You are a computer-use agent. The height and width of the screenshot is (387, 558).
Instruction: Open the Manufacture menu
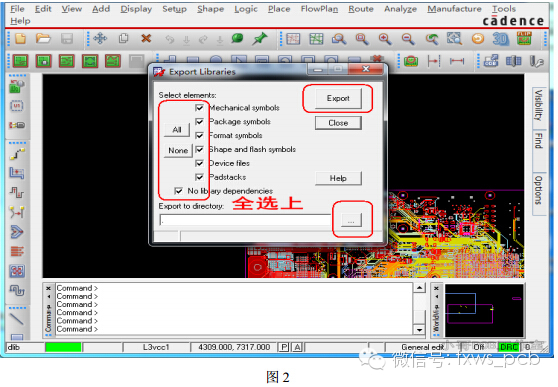click(454, 9)
